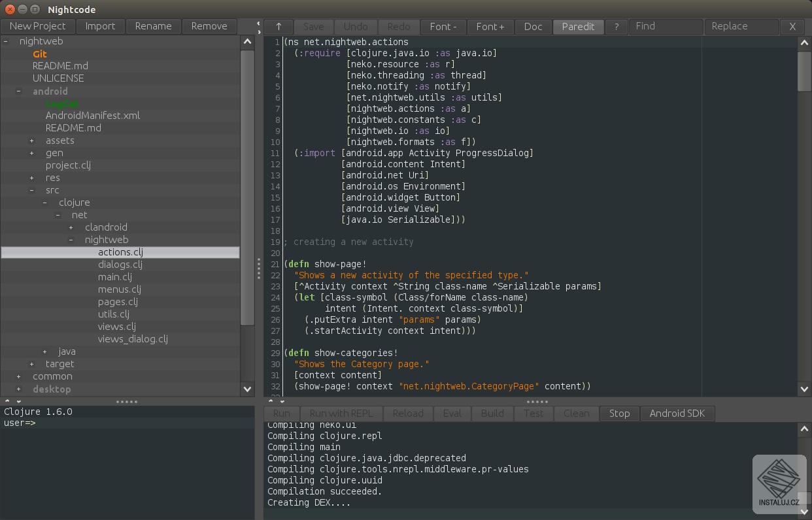
Task: Open dialogs.clj in the file tree
Action: click(120, 265)
